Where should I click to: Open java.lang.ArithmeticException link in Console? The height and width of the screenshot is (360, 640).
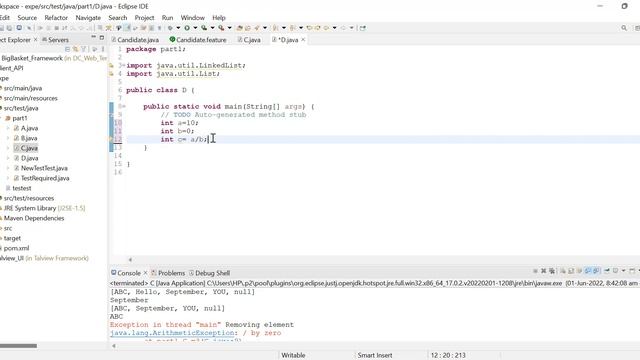(172, 333)
